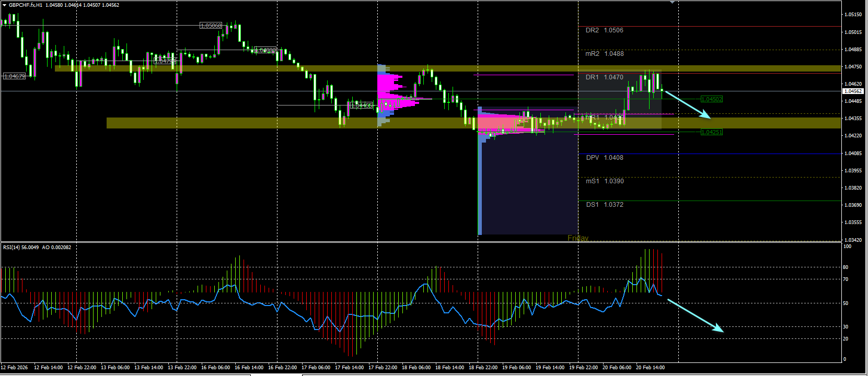Click the upper olive resistance zone band
The height and width of the screenshot is (376, 868).
coord(448,68)
